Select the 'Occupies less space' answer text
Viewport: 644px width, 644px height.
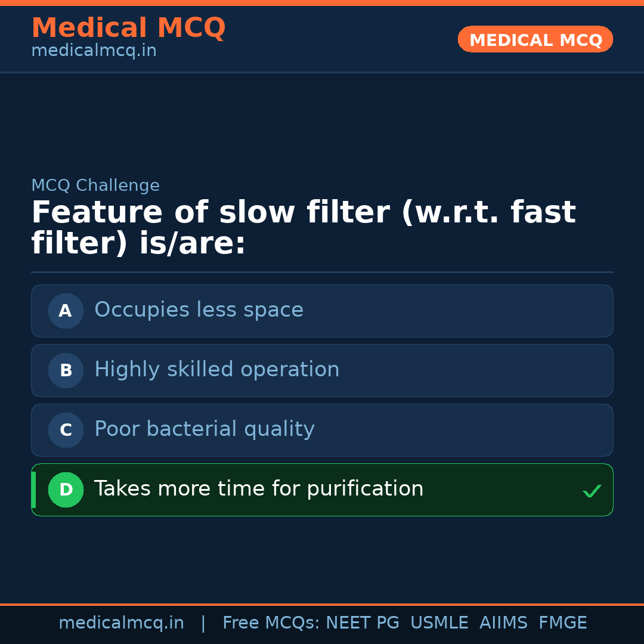(x=199, y=310)
